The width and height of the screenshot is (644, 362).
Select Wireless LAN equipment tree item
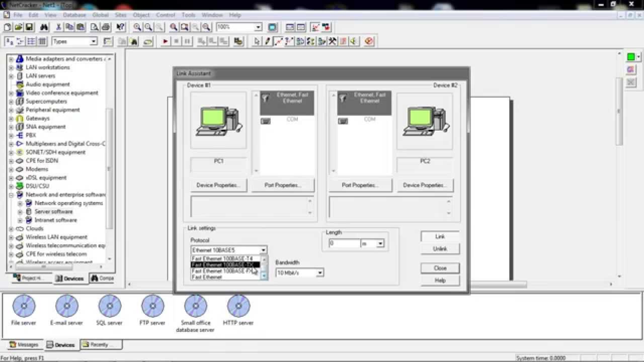[x=56, y=237]
